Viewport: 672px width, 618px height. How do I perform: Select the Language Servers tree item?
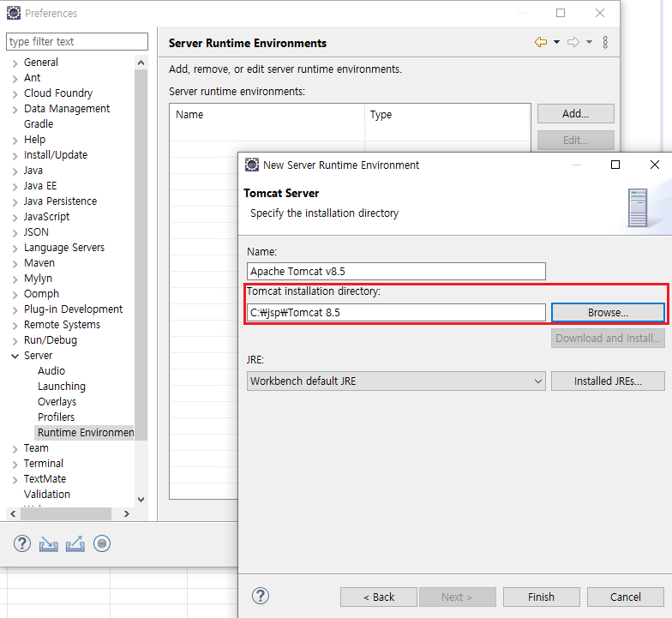coord(64,247)
